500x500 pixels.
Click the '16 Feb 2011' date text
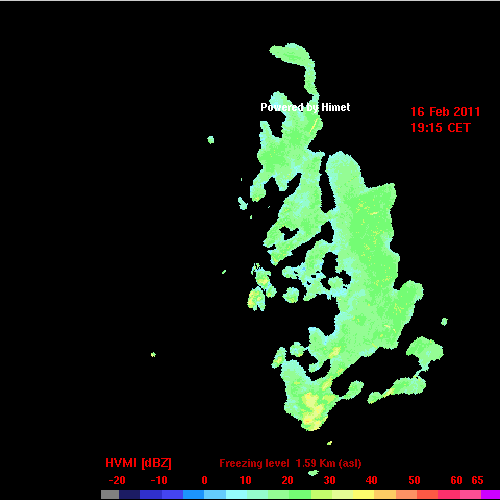pos(445,112)
